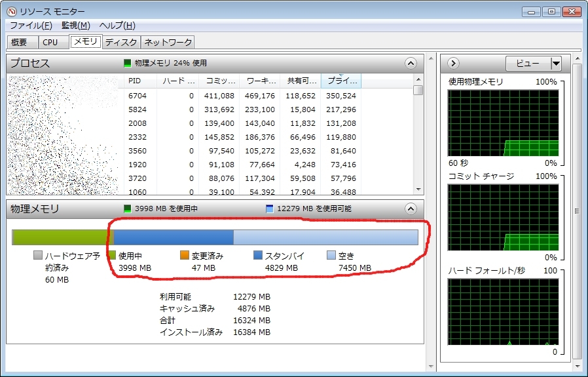Click the 利用可能 12279 MB value
The width and height of the screenshot is (588, 377).
click(x=251, y=296)
